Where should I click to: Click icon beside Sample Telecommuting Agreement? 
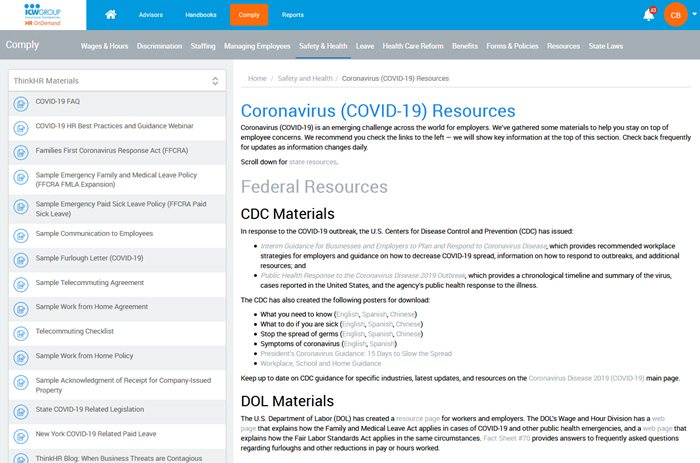(21, 285)
